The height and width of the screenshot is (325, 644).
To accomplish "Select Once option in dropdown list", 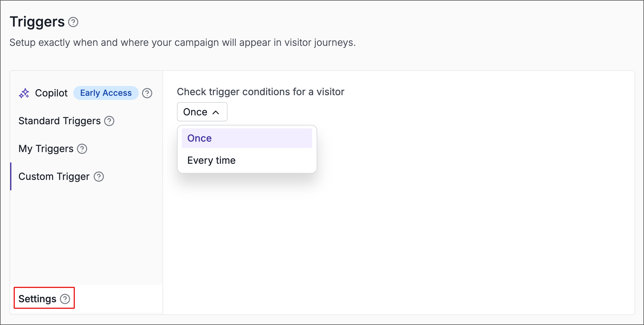I will click(x=247, y=138).
